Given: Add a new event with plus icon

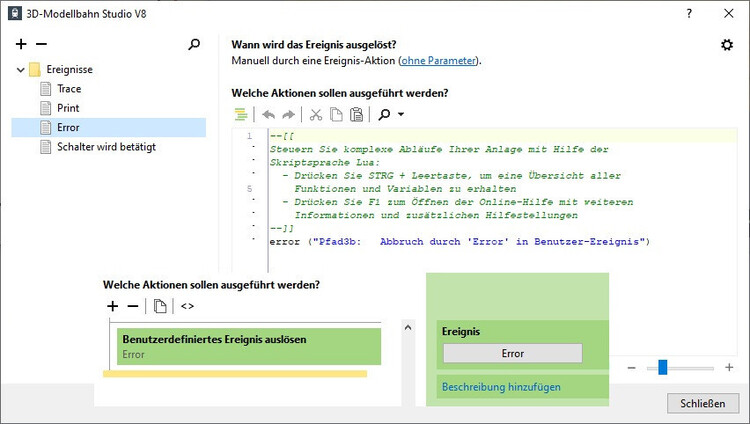Looking at the screenshot, I should (21, 44).
